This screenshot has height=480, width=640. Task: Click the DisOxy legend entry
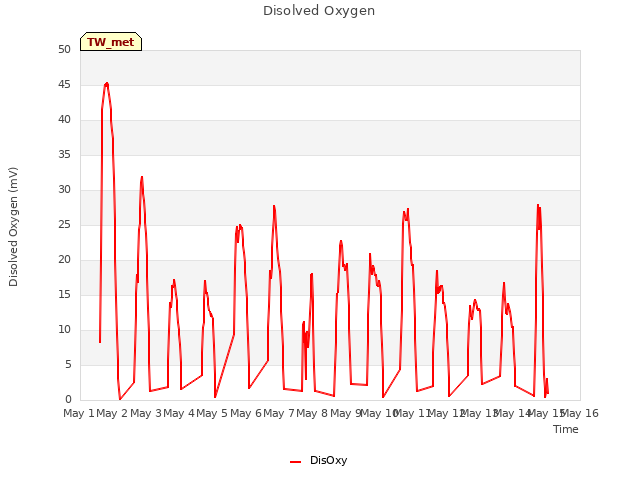(318, 460)
